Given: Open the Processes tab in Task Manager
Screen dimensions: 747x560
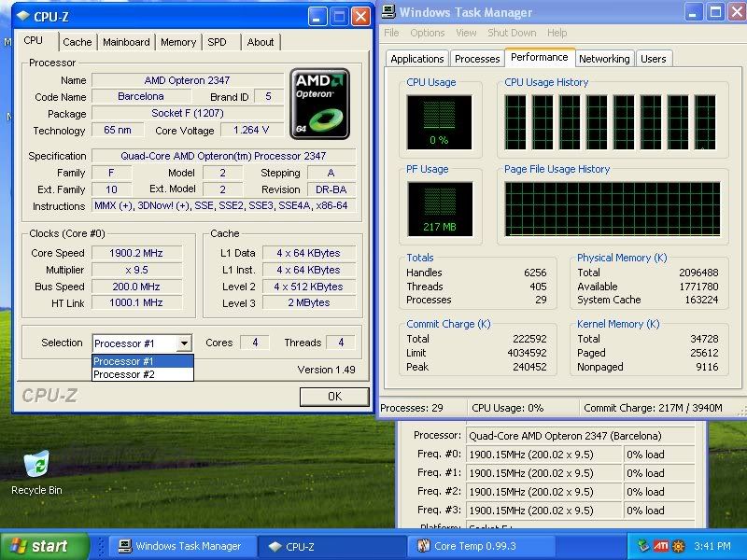Looking at the screenshot, I should click(477, 59).
